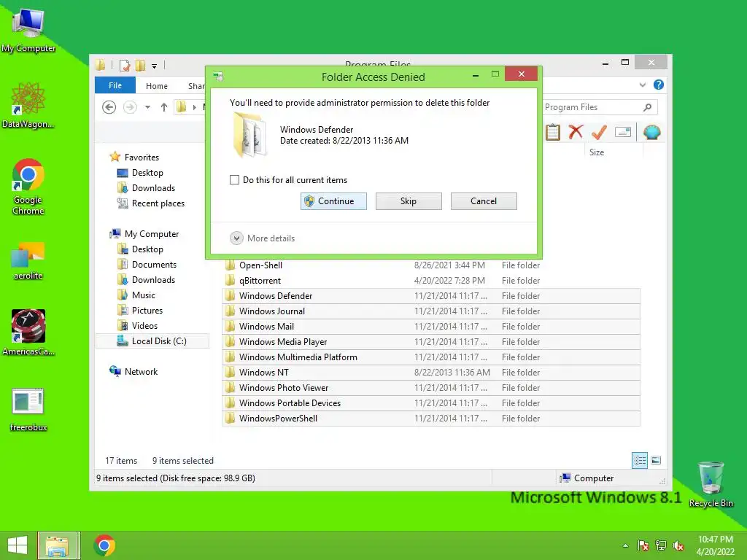
Task: Click the Windows Start button
Action: [18, 545]
